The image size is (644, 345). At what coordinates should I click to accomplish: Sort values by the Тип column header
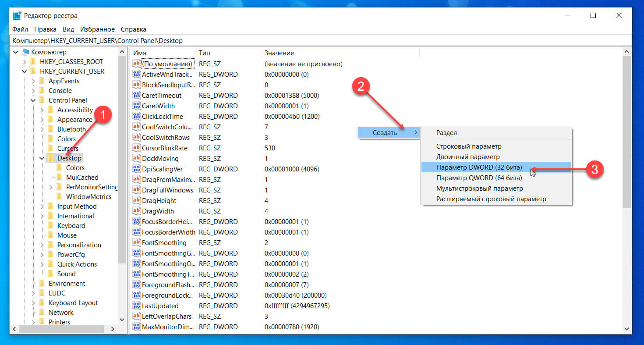pos(229,53)
